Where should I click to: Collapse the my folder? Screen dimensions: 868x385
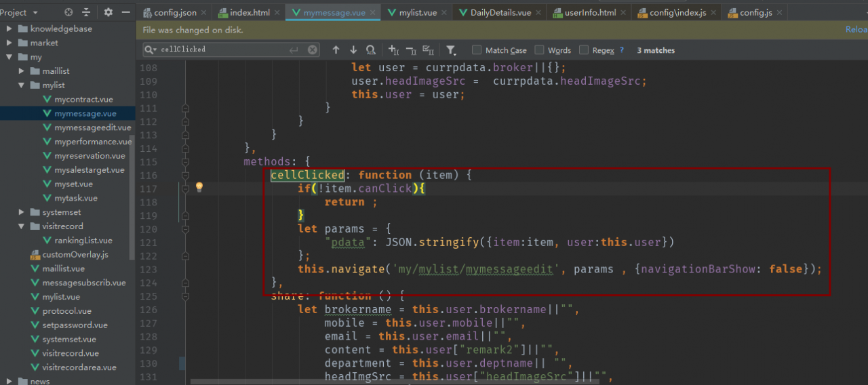9,57
